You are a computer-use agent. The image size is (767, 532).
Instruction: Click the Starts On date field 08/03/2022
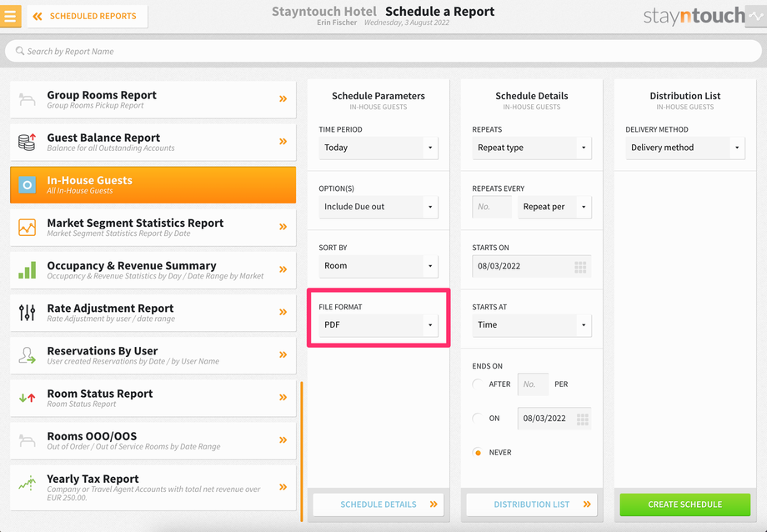(532, 267)
